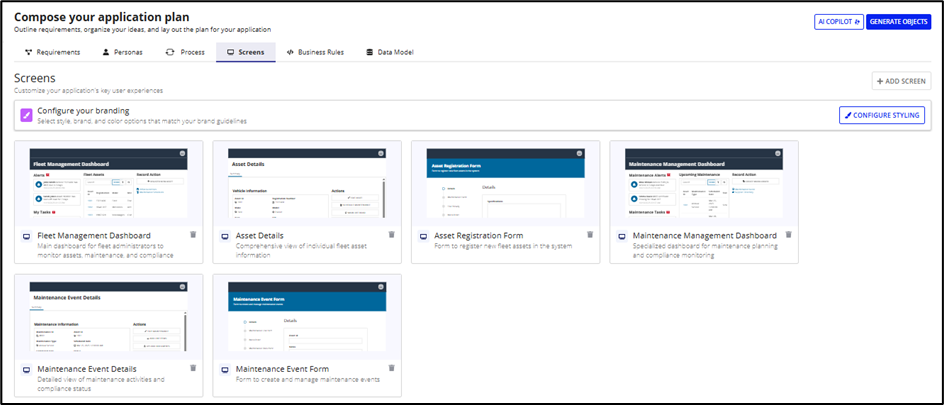Image resolution: width=944 pixels, height=405 pixels.
Task: Switch to the Requirements tab
Action: point(52,52)
